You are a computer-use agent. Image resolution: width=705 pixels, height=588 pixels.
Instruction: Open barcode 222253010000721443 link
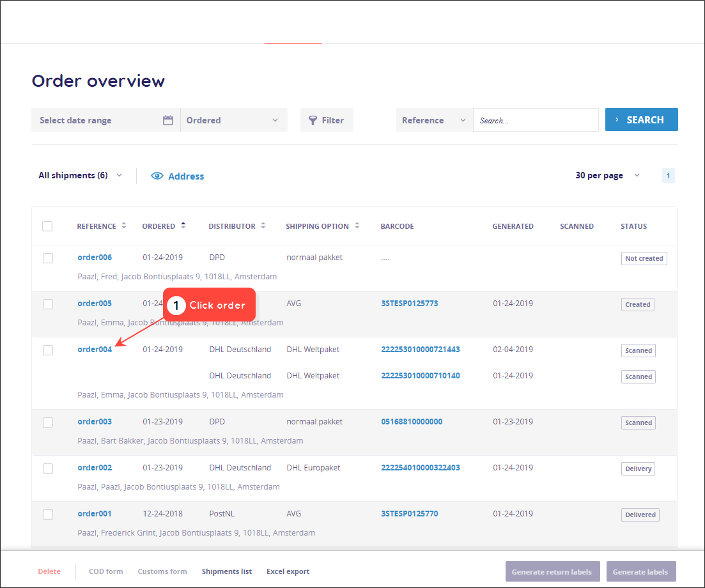click(421, 350)
